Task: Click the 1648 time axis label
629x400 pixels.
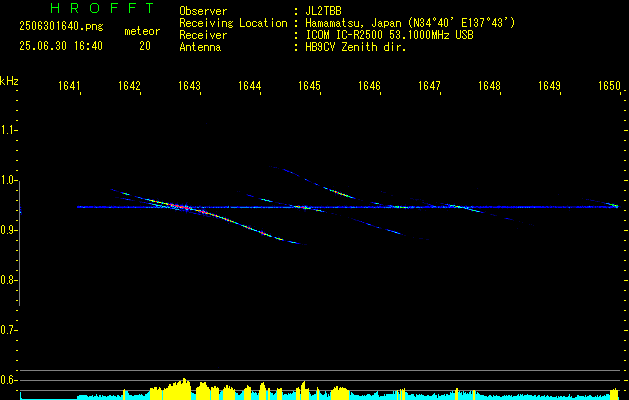Action: coord(489,86)
